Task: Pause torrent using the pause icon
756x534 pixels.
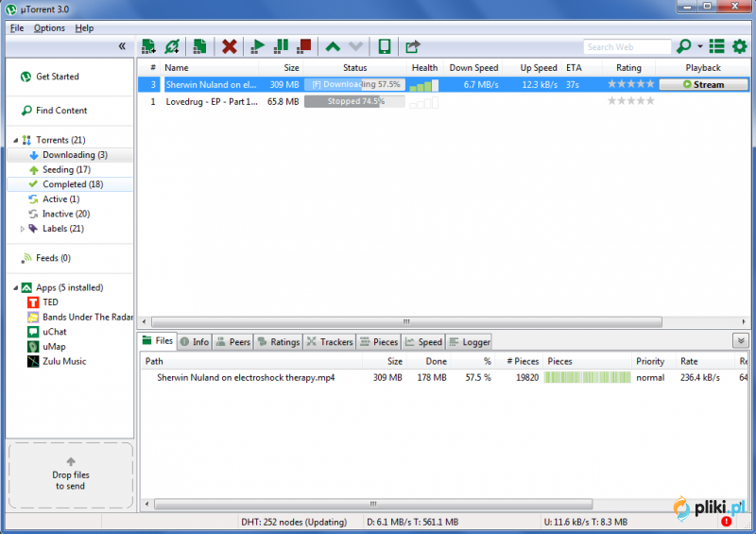Action: [281, 47]
